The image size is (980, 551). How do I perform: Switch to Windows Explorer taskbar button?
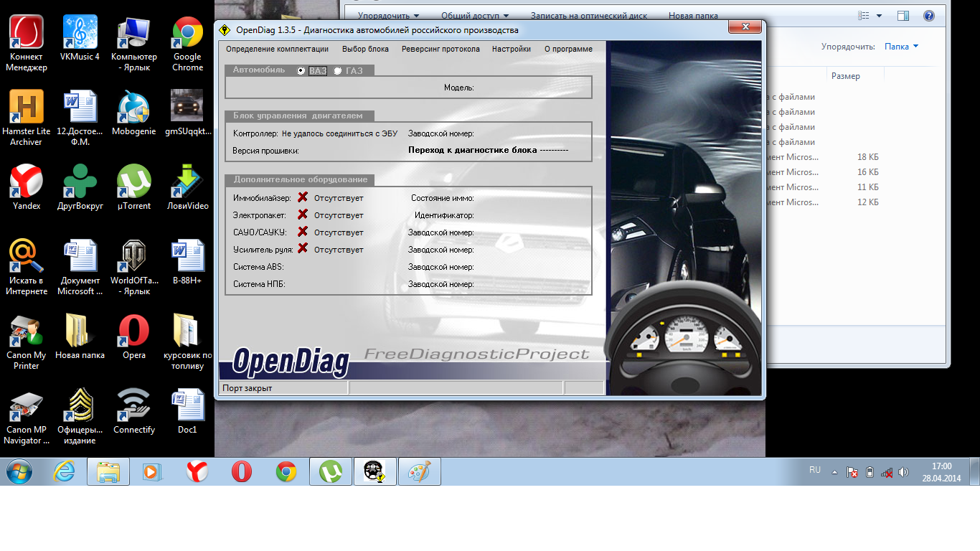108,471
